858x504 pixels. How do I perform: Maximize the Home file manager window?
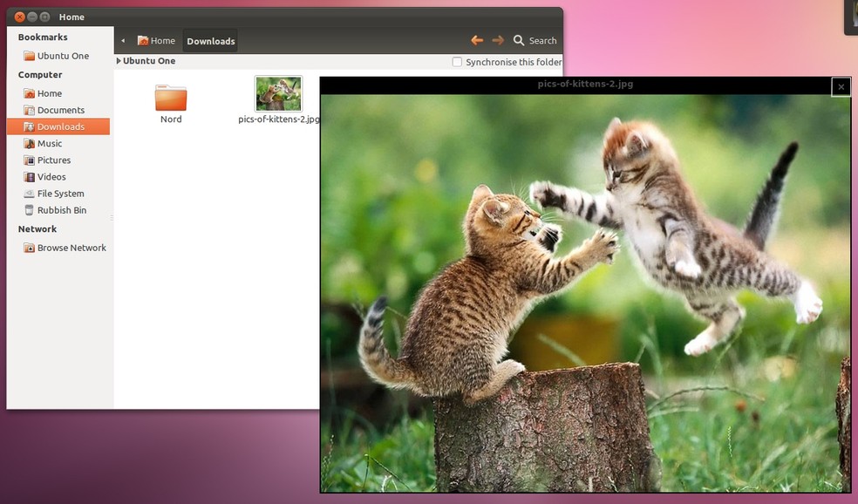tap(44, 17)
